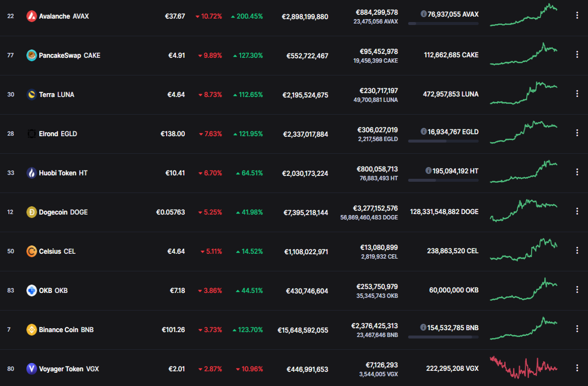Open the three-dot menu for Elrond
Viewport: 588px width, 386px height.
(577, 133)
